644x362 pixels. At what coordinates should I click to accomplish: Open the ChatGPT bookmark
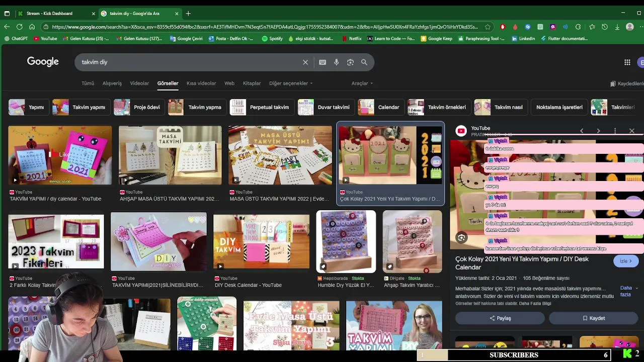16,39
